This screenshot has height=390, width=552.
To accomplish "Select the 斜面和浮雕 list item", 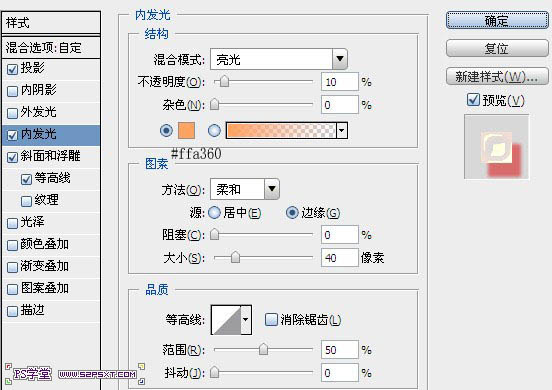I will [x=51, y=157].
